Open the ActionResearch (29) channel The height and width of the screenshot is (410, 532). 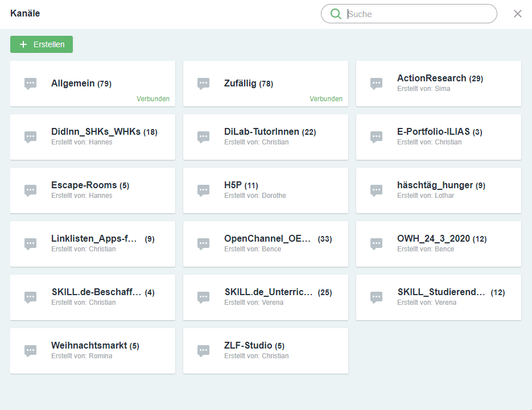(x=438, y=84)
